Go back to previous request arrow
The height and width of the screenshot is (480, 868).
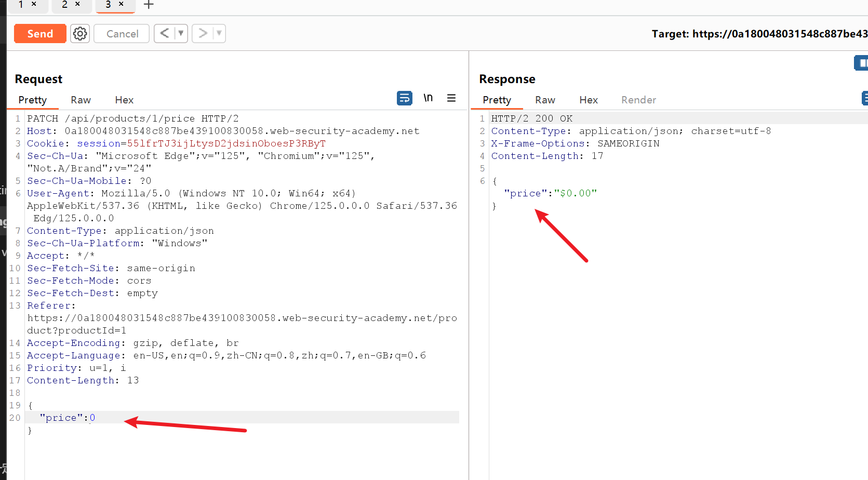click(164, 34)
